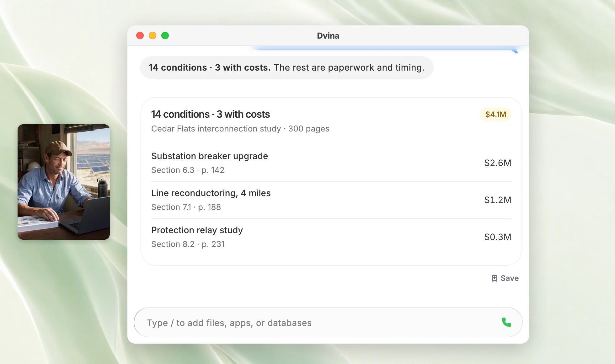
Task: Maximize the Dvina window with green button
Action: 165,35
